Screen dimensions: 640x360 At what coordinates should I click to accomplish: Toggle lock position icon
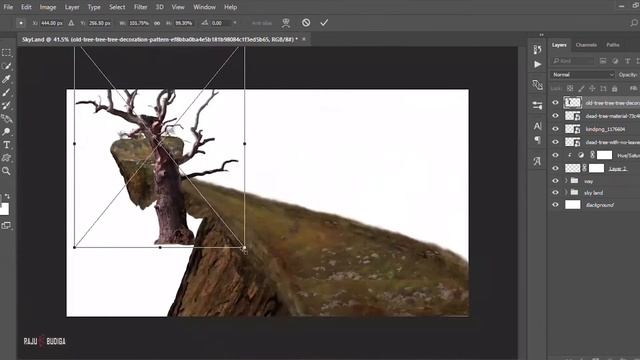592,89
